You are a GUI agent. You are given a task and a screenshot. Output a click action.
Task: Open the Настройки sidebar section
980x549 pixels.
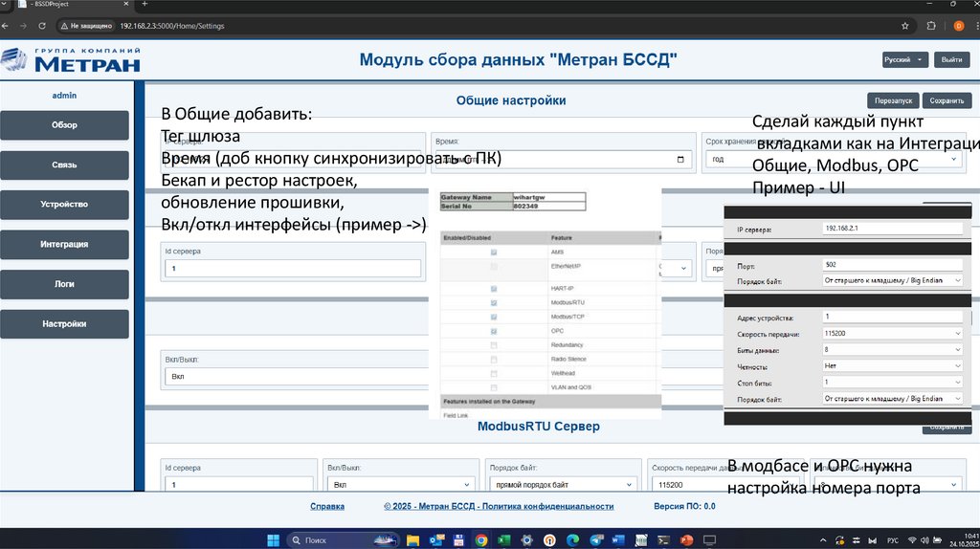click(64, 324)
